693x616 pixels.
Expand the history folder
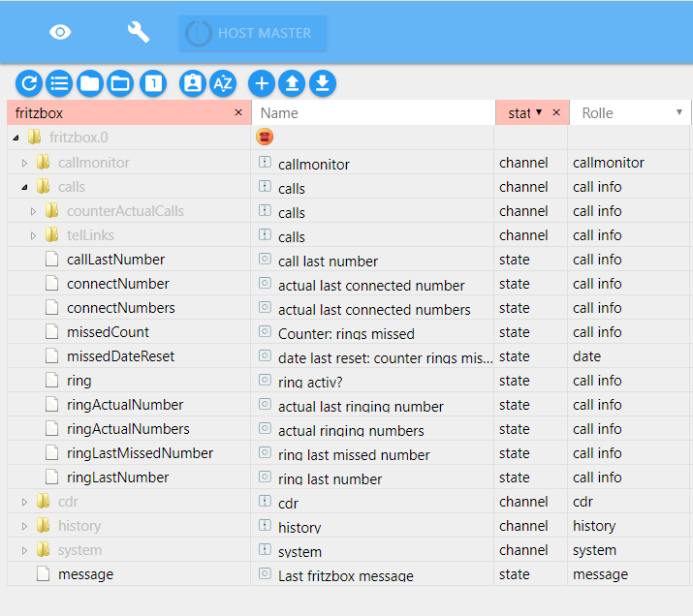coord(25,526)
